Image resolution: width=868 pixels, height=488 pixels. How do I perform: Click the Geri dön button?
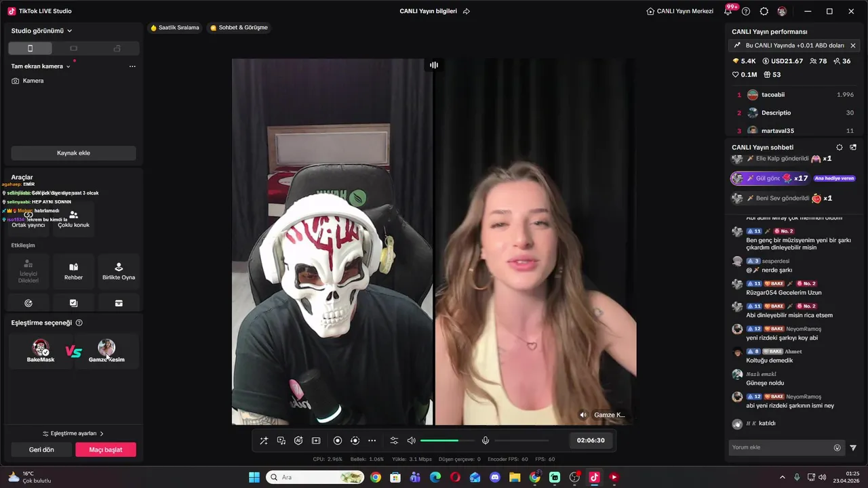tap(41, 450)
